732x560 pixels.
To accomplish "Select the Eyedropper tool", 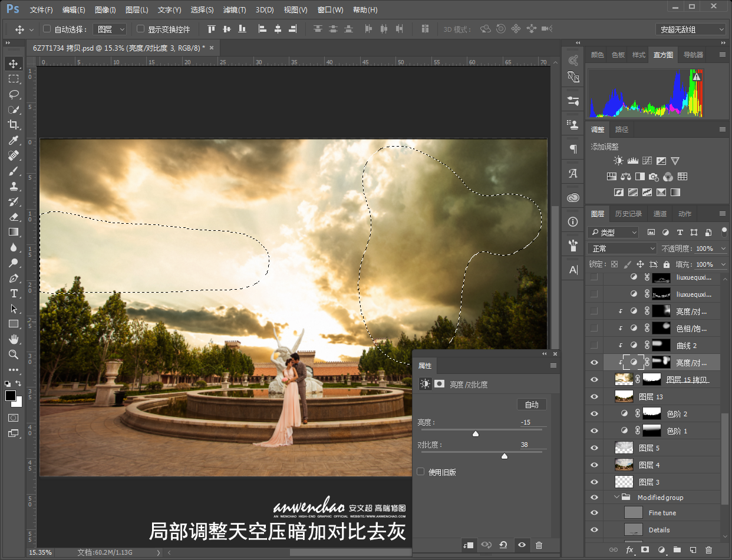I will pyautogui.click(x=14, y=140).
